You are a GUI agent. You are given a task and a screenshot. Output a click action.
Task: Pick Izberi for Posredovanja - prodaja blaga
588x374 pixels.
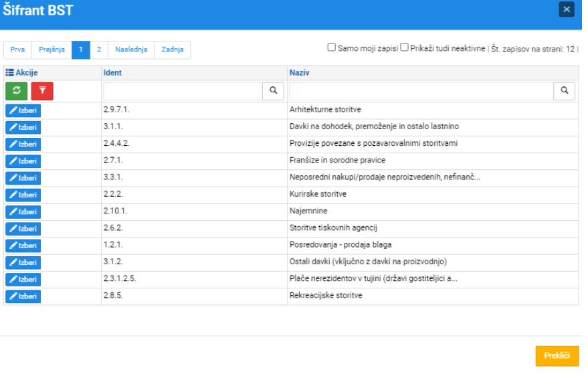coord(23,246)
